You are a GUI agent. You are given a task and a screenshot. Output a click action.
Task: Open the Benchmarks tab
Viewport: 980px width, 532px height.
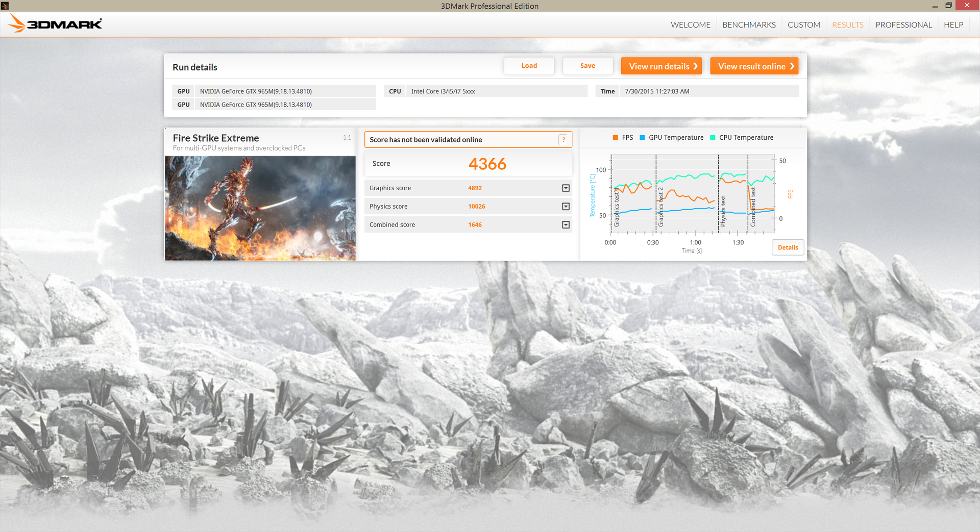pyautogui.click(x=749, y=24)
